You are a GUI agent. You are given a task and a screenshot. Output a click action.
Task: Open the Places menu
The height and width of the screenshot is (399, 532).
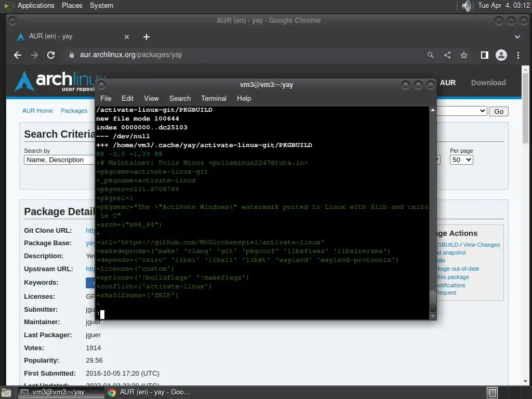(x=72, y=6)
